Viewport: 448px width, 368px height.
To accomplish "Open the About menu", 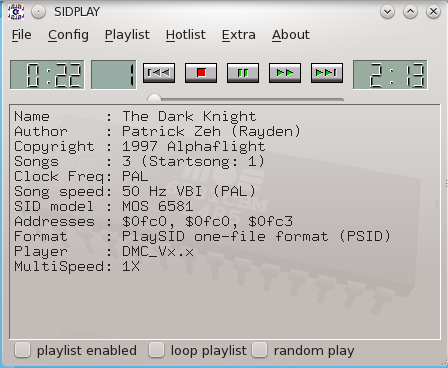I will 291,35.
